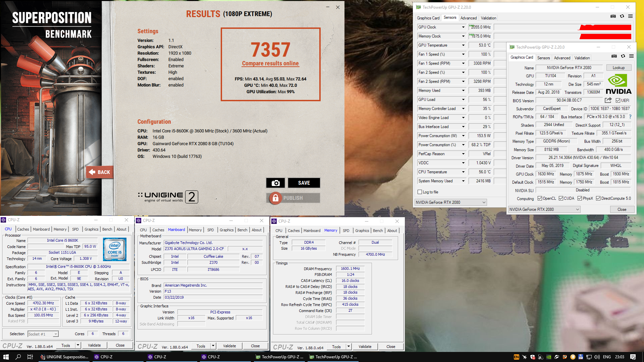Click the locked PUBLISH button icon
The image size is (644, 362).
click(x=275, y=198)
